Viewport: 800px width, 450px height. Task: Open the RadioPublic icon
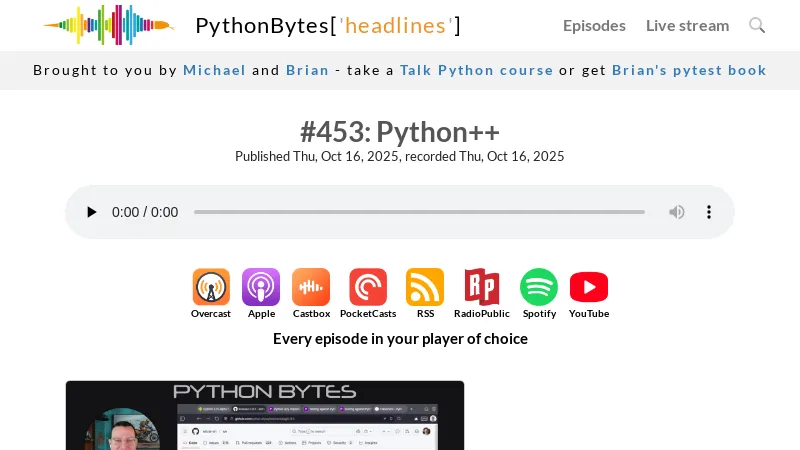click(x=481, y=288)
